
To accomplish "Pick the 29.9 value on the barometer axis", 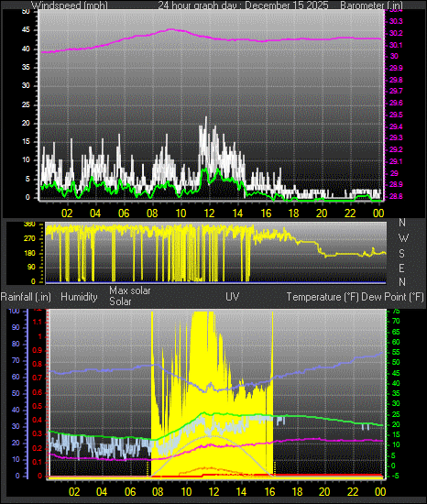I will (x=396, y=68).
